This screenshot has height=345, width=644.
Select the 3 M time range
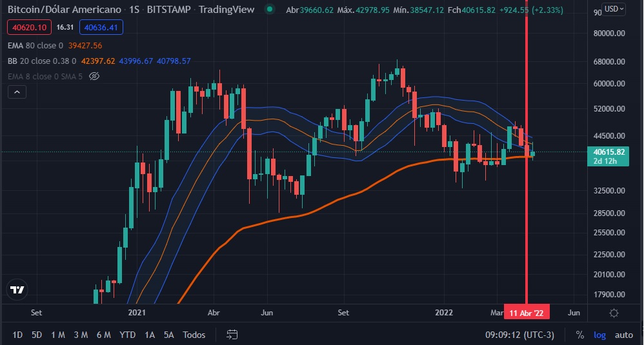pyautogui.click(x=81, y=335)
